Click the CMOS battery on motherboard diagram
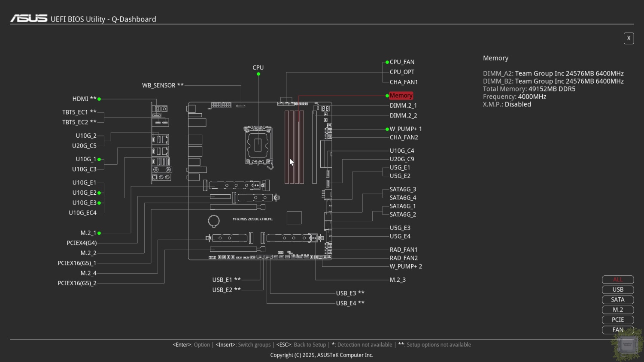 (x=214, y=220)
